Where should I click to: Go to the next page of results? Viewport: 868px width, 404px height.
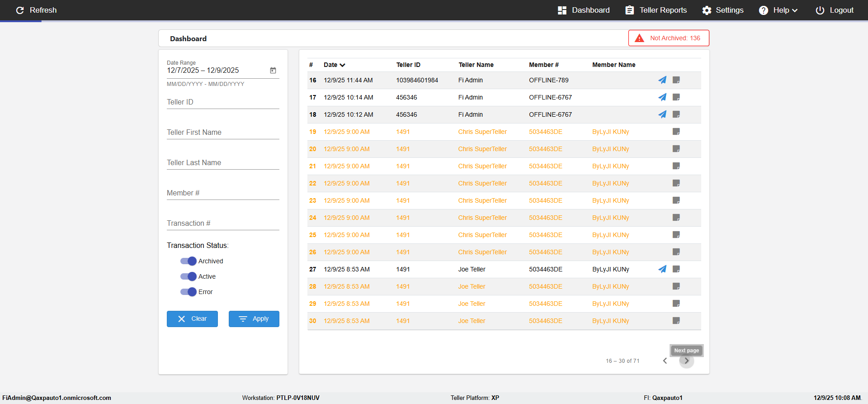(x=686, y=361)
